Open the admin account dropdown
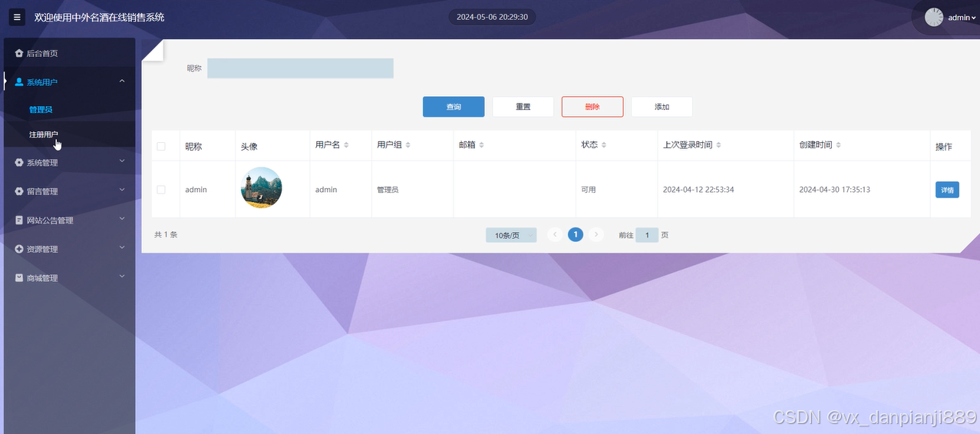 [962, 18]
